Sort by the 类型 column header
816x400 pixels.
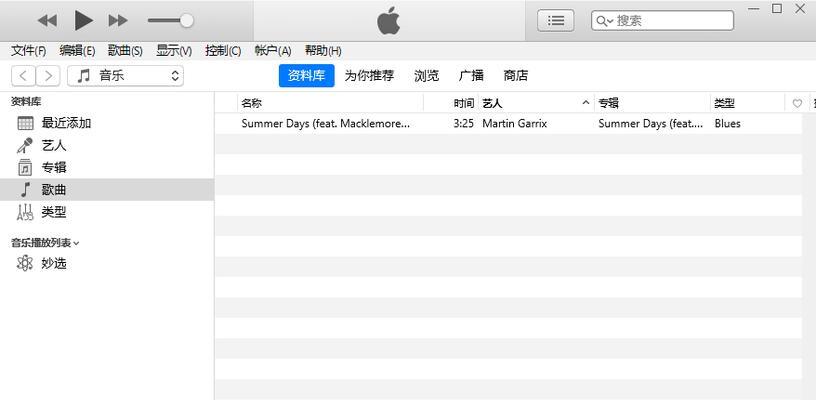[748, 103]
